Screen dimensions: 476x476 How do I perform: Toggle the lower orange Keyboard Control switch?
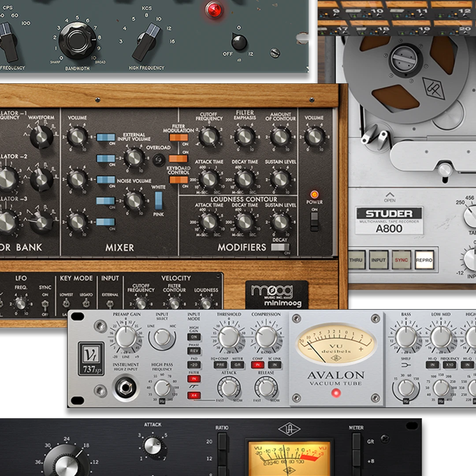178,180
